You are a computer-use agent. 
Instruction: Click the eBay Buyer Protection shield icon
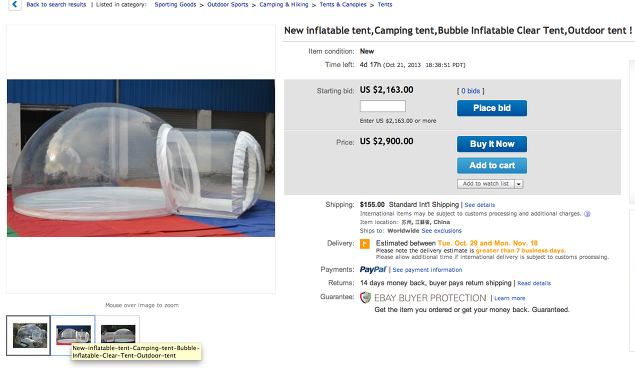365,298
